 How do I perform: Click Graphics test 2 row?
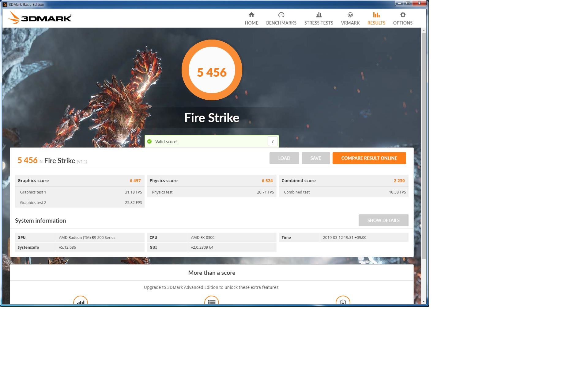[x=80, y=202]
